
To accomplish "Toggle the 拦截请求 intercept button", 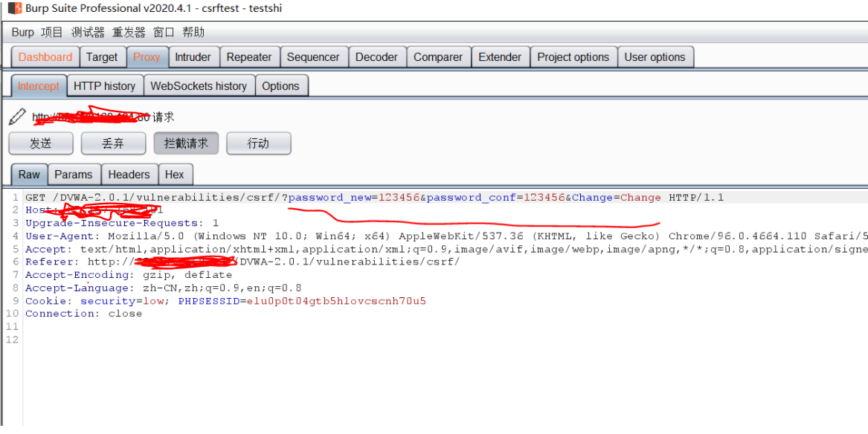I will pyautogui.click(x=186, y=143).
